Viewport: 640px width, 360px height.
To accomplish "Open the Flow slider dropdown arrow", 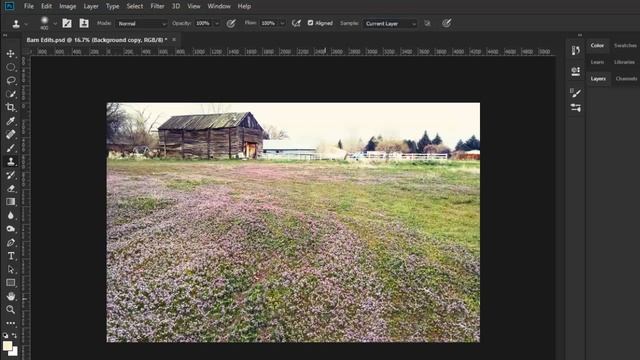I will [282, 24].
